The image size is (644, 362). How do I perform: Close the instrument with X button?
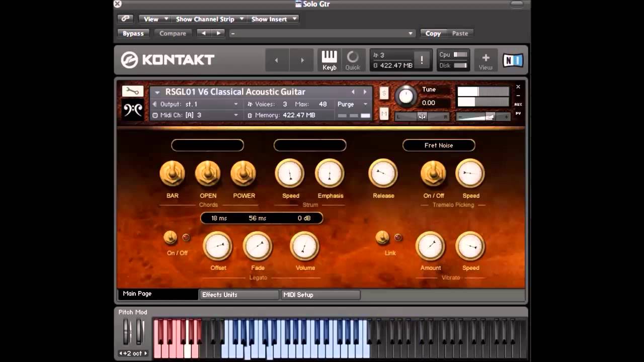[518, 87]
